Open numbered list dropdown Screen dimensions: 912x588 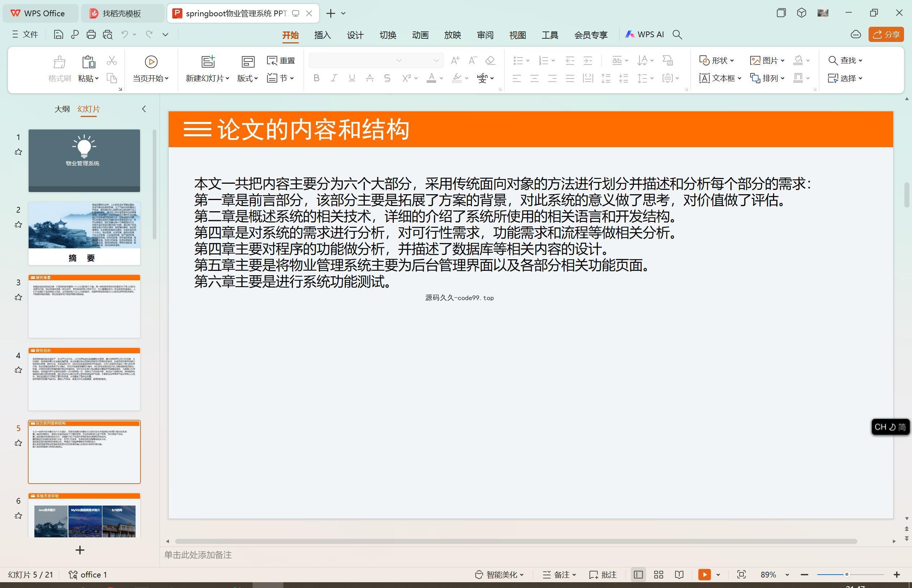point(553,60)
